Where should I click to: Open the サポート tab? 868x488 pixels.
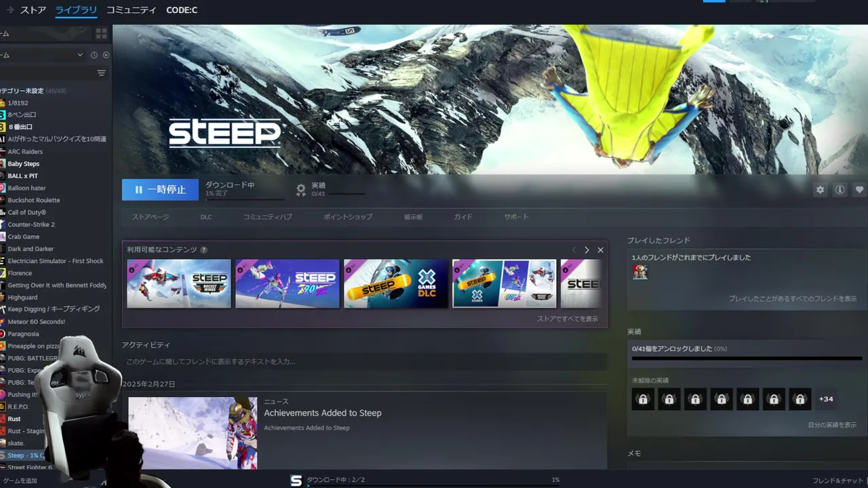(x=516, y=217)
